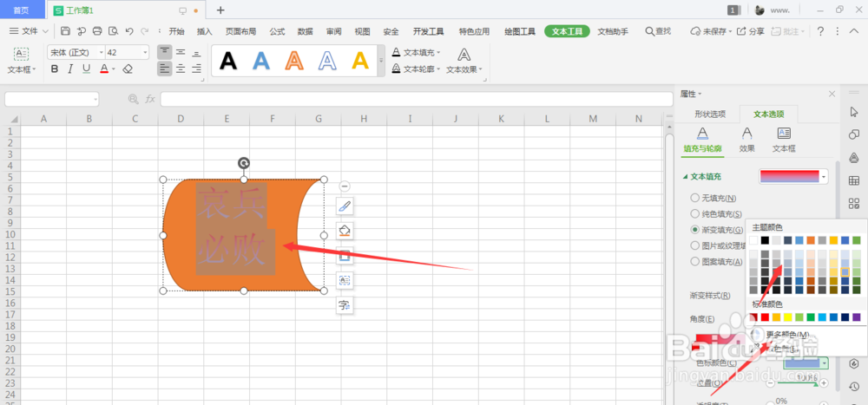
Task: Select the blue preset text style A
Action: click(261, 60)
